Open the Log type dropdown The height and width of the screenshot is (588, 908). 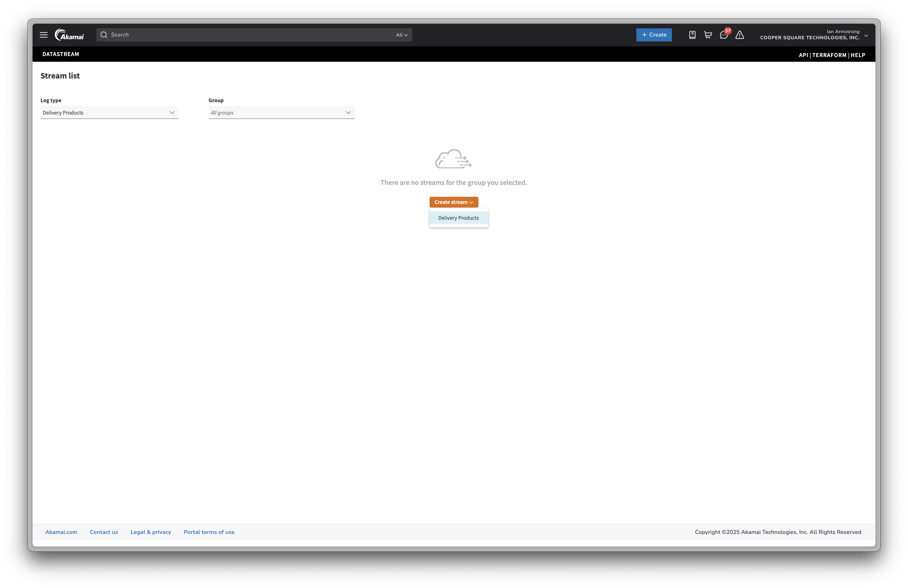109,113
